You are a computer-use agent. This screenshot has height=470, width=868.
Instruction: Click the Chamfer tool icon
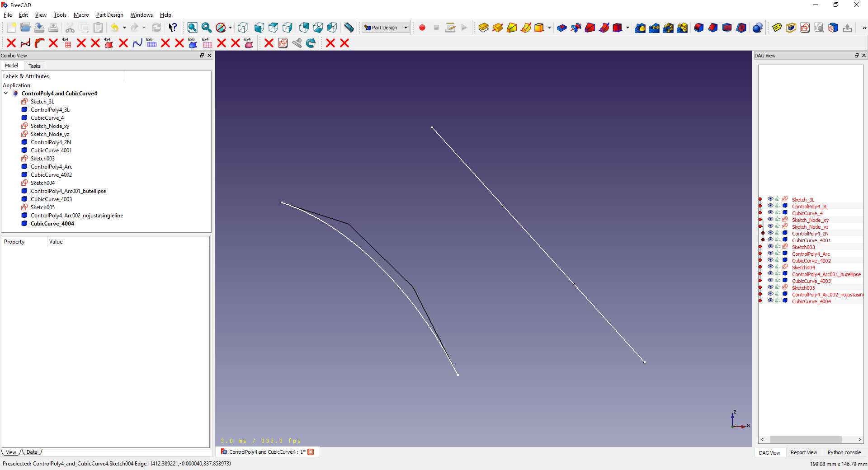pos(713,28)
